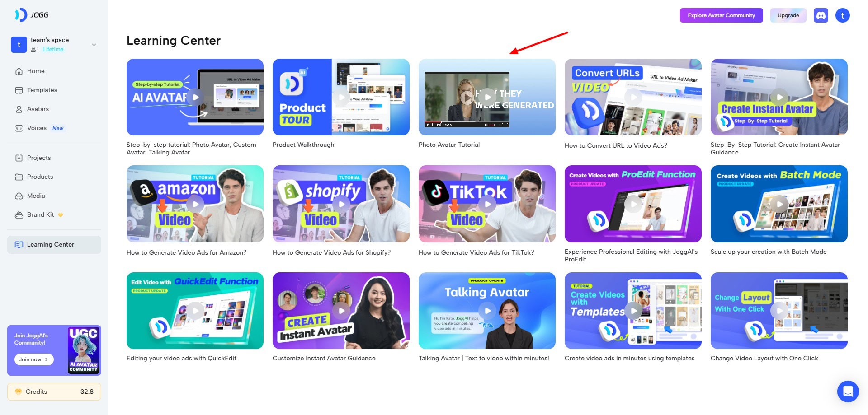Click Join now in community banner
868x415 pixels.
coord(33,359)
